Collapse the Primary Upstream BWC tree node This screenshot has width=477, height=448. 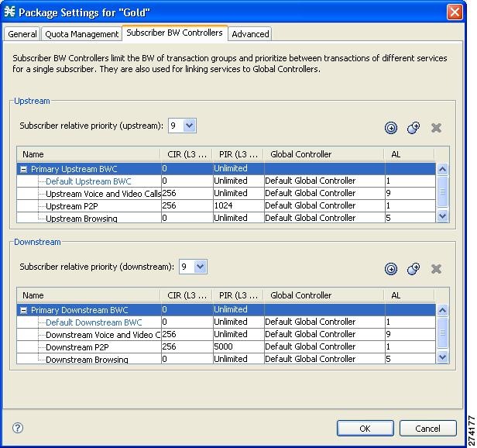24,169
